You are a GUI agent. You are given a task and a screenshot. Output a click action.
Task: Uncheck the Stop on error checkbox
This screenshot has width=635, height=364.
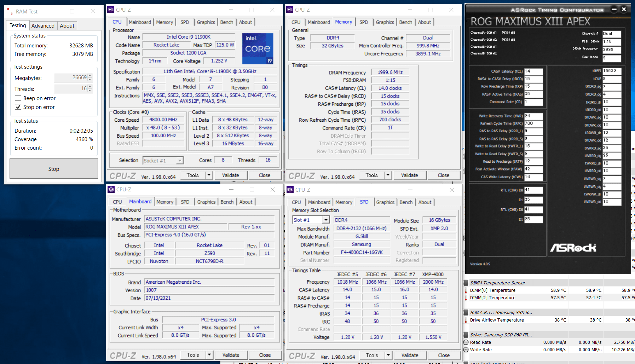tap(18, 107)
